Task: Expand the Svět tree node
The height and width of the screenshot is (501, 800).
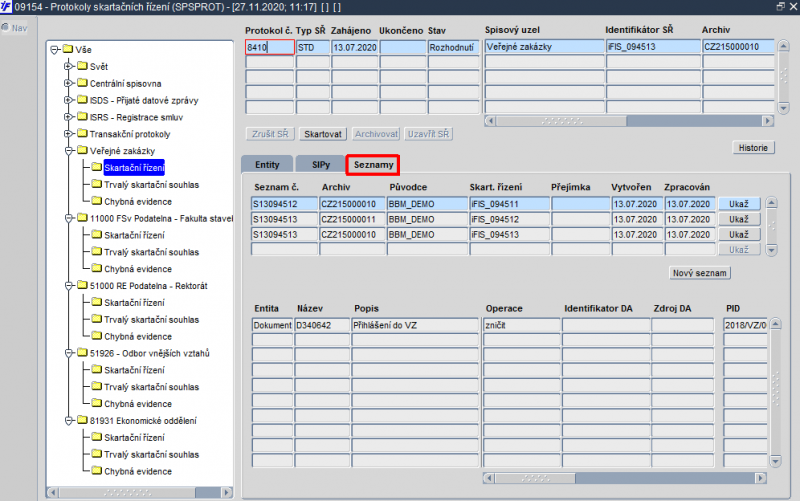Action: tap(69, 66)
